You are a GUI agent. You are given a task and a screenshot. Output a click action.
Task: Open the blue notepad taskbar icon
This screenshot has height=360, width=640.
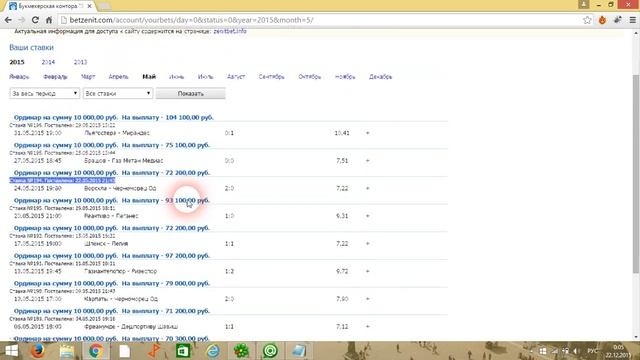[x=299, y=351]
